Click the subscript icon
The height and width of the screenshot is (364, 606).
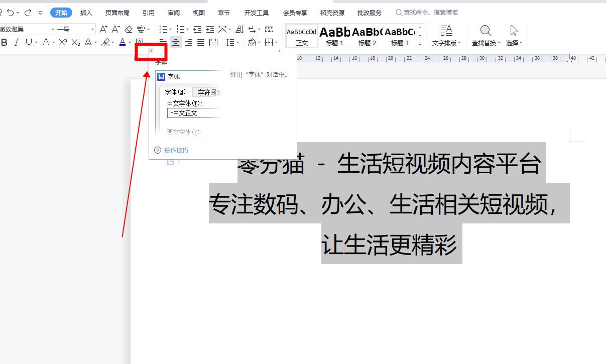point(75,43)
